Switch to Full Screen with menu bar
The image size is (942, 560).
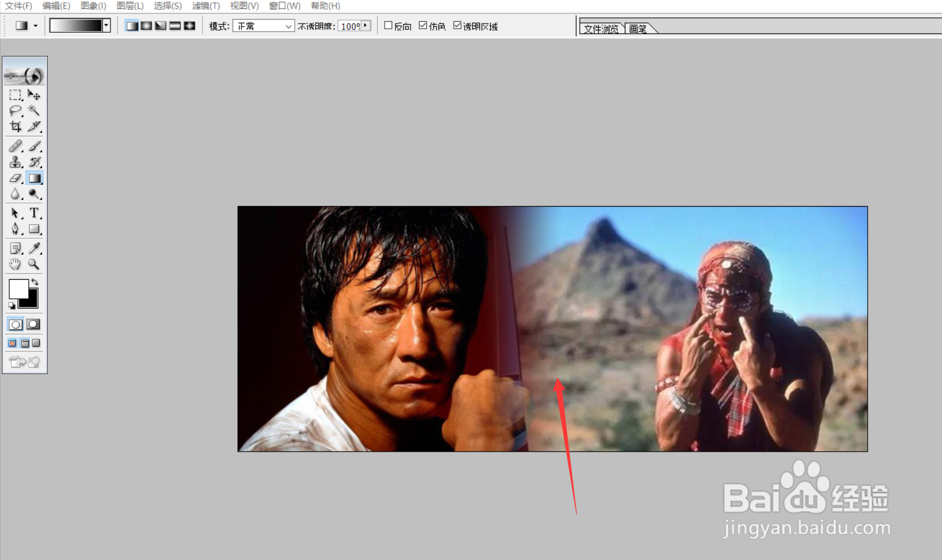(x=25, y=344)
